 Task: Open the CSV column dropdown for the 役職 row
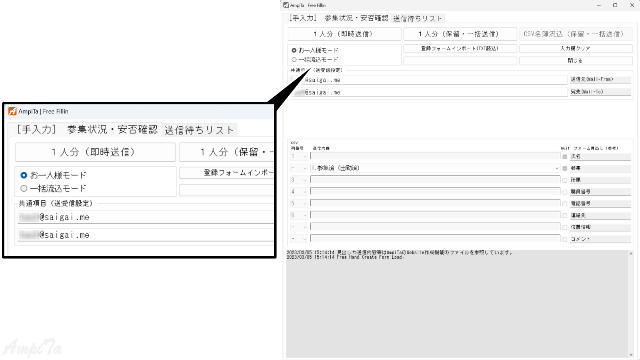299,180
